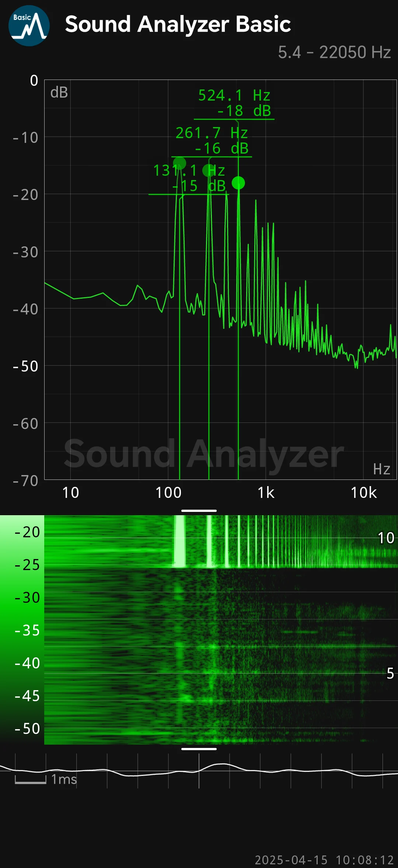Open the 5.4 – 22050 Hz frequency range

(334, 52)
